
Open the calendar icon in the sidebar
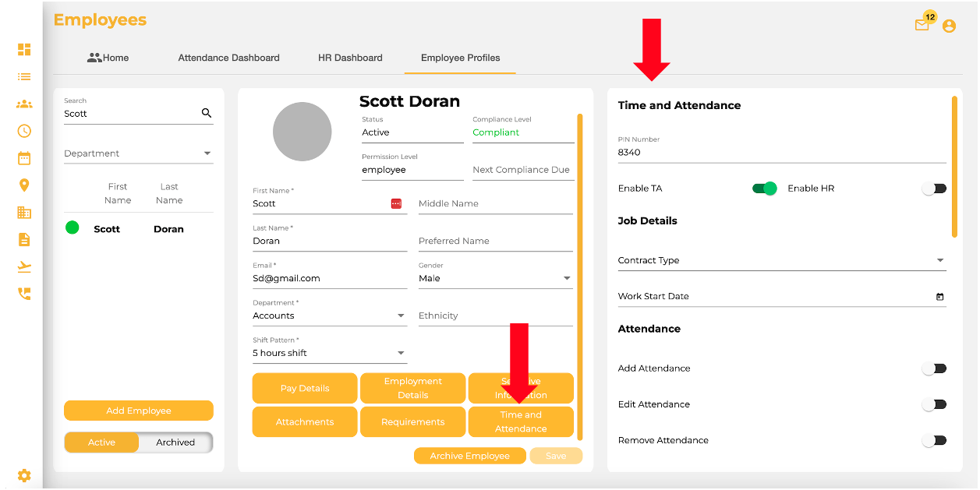(x=23, y=157)
